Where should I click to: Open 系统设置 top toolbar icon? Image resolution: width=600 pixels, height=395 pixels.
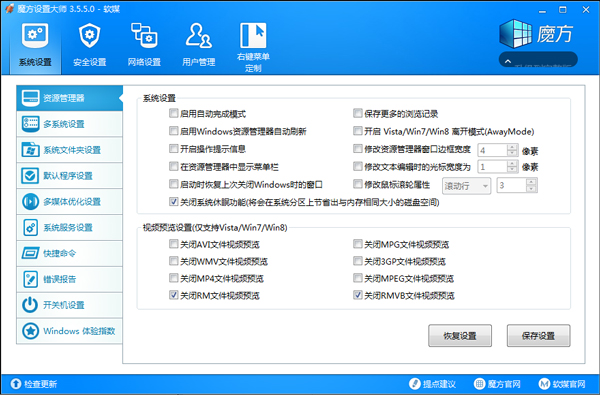[x=35, y=36]
